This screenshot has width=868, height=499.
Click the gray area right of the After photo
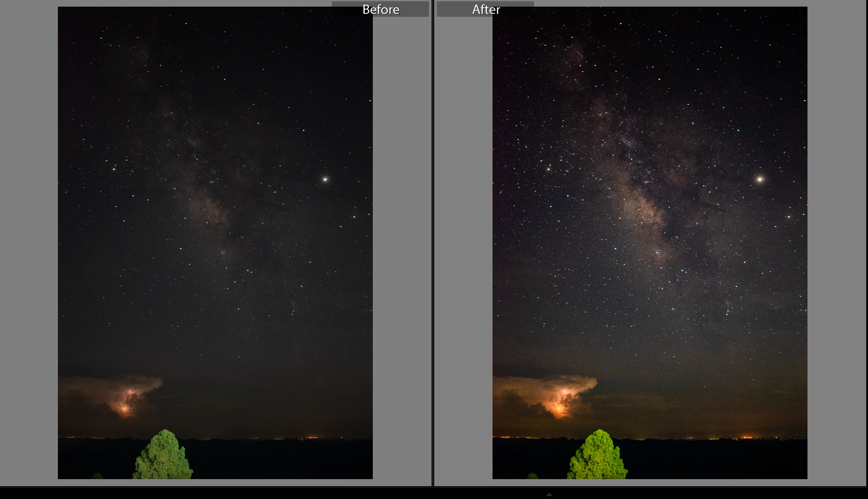(836, 243)
